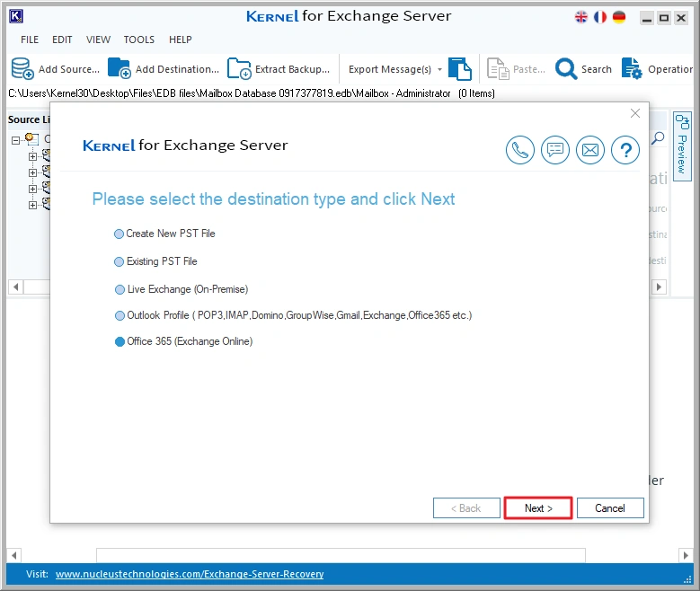Click the Next button
The image size is (700, 591).
(538, 508)
